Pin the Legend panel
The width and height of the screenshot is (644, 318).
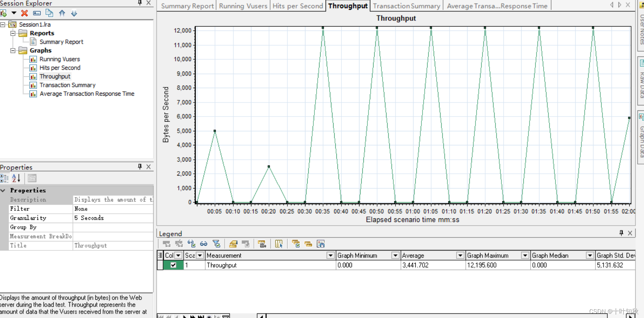click(621, 233)
